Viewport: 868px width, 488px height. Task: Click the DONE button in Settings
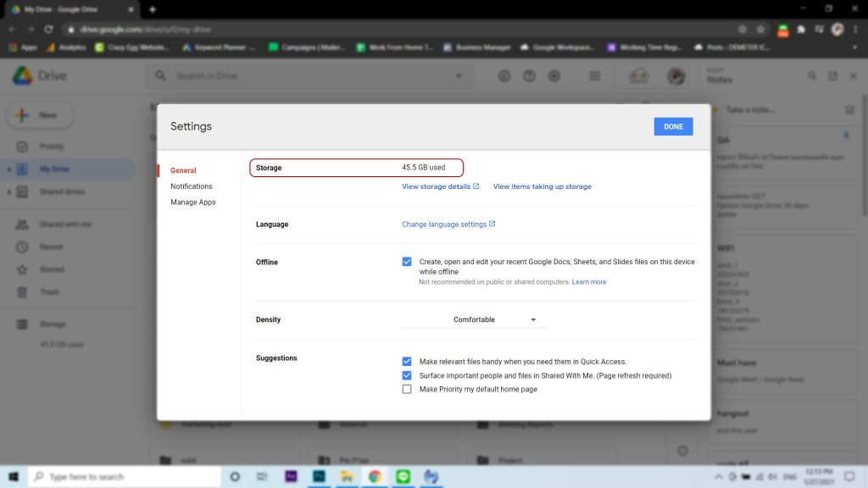point(673,127)
